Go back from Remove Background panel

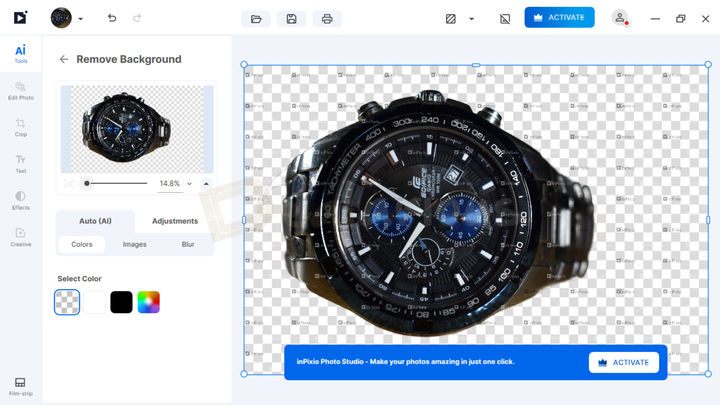64,59
